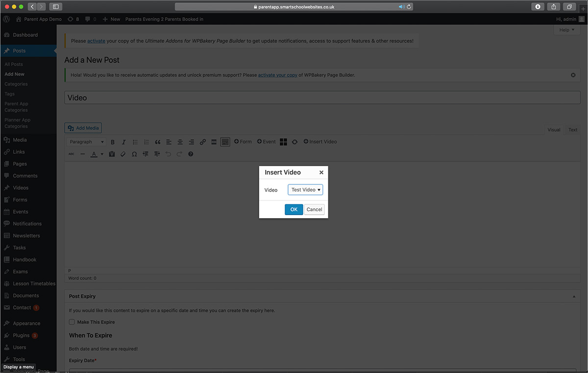The image size is (588, 373).
Task: Click the Add Media button
Action: [83, 128]
